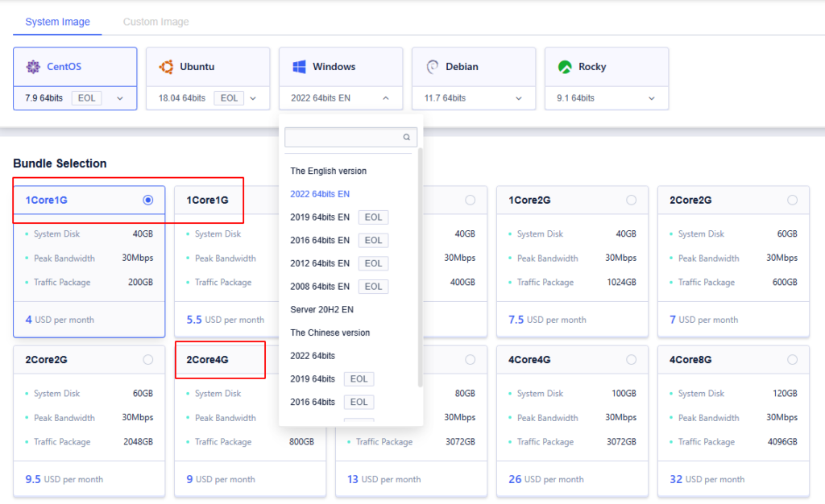Click the magnifier icon in the version search box
Screen dimensions: 825x504
coord(407,137)
